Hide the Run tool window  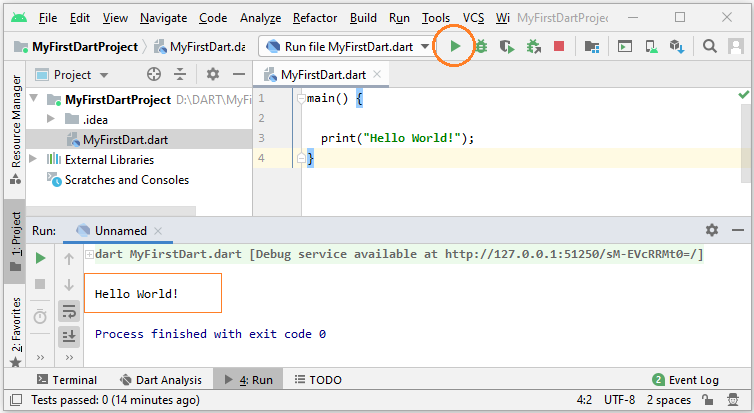pos(738,230)
